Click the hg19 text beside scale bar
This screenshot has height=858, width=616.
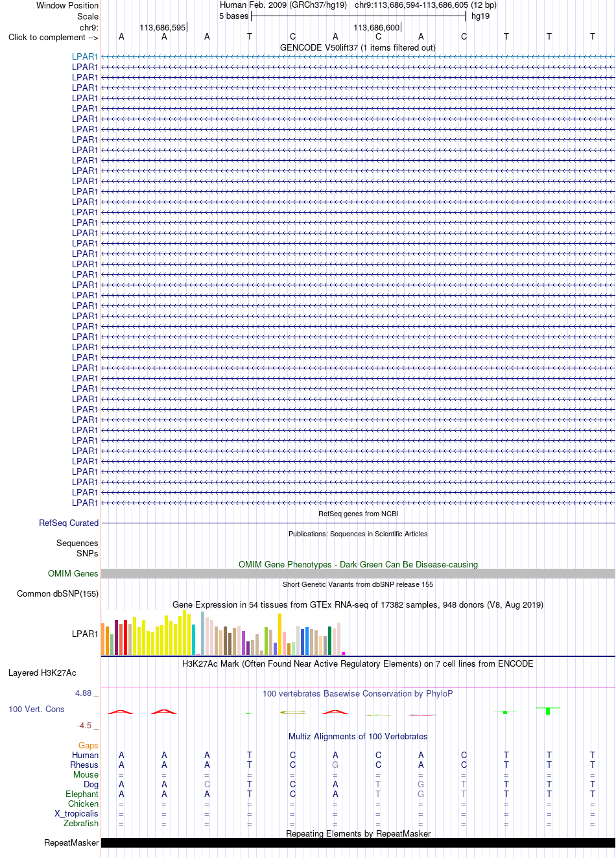[480, 16]
